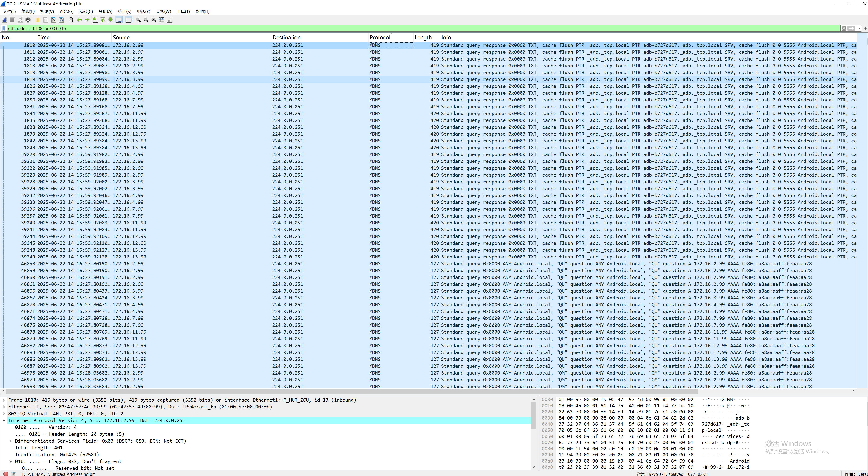The image size is (868, 476).
Task: Collapse the Internet Protocol Version 4 section
Action: point(4,420)
